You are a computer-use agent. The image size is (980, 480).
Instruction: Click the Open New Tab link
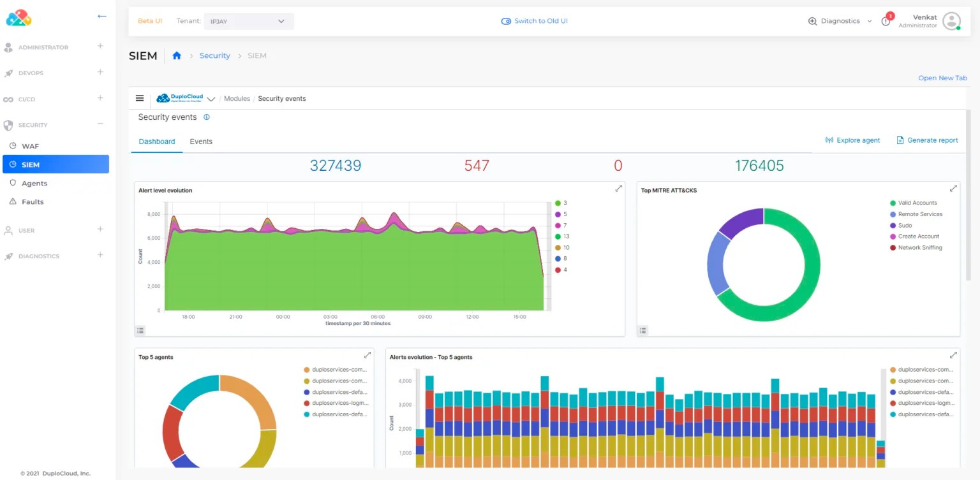point(942,78)
